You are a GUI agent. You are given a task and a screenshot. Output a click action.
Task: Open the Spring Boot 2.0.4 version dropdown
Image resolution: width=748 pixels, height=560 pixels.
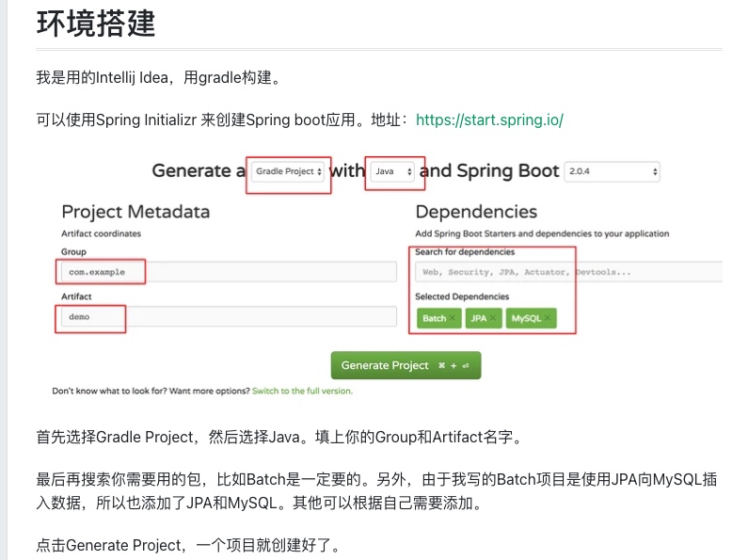pos(612,172)
